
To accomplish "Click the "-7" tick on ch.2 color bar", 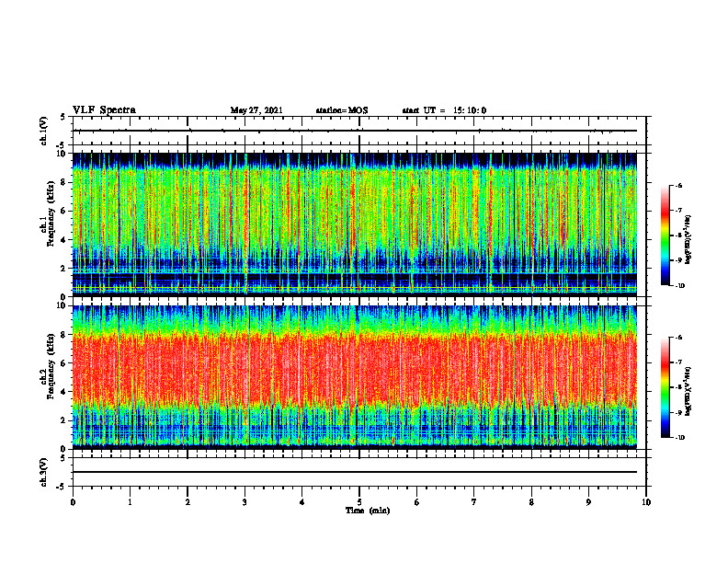I will (678, 362).
